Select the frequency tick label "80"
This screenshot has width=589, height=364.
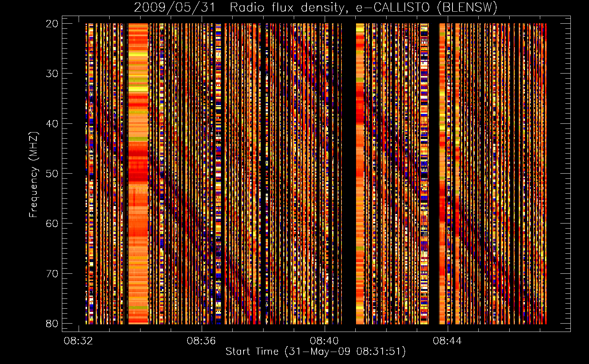click(x=52, y=324)
